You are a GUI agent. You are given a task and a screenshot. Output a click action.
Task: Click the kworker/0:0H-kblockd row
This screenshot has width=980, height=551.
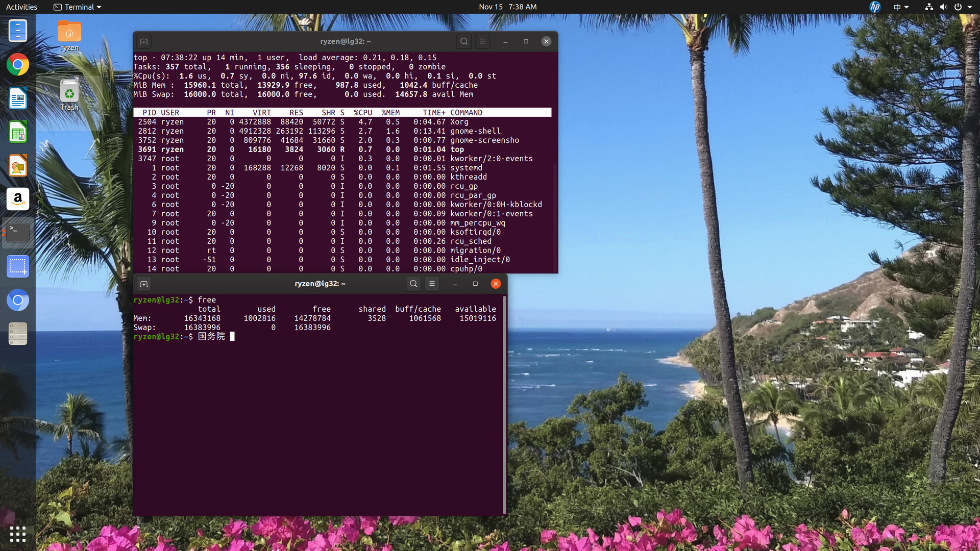[342, 205]
